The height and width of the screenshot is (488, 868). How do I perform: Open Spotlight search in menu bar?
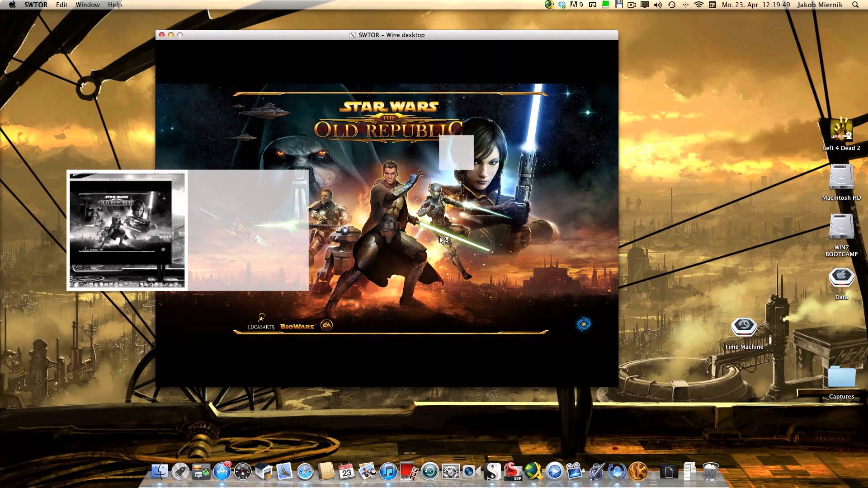pos(855,5)
